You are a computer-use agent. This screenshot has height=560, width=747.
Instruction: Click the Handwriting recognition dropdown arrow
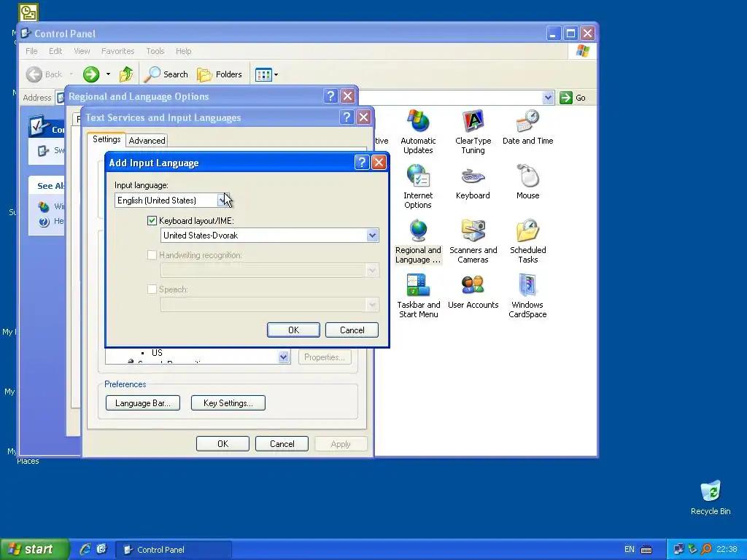tap(372, 271)
